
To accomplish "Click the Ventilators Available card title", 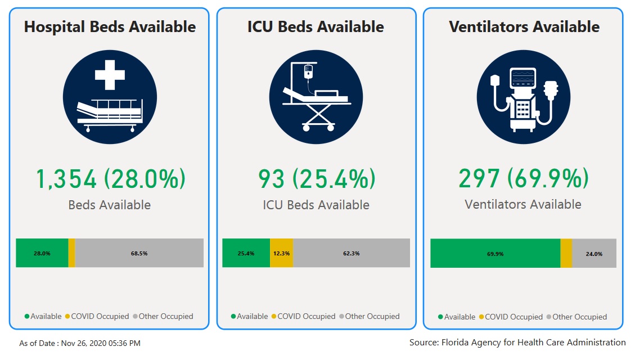I will [524, 26].
